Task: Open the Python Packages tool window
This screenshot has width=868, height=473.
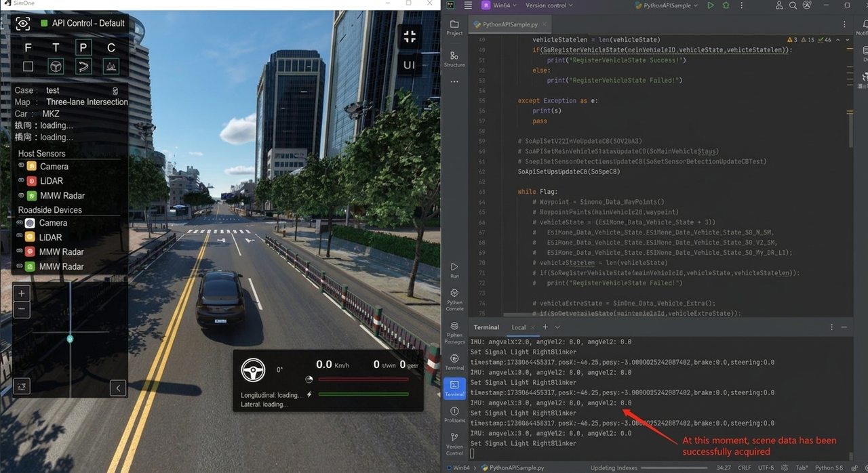Action: coord(454,333)
